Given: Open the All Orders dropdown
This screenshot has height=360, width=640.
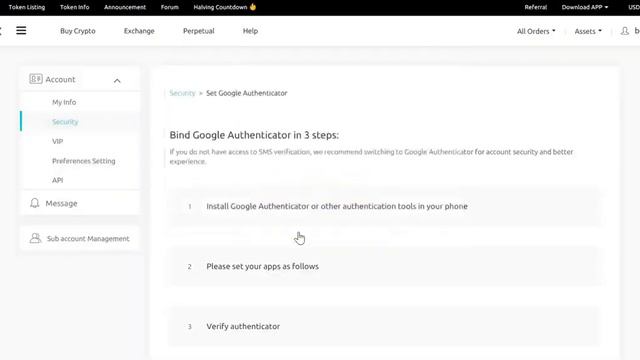Looking at the screenshot, I should tap(536, 31).
